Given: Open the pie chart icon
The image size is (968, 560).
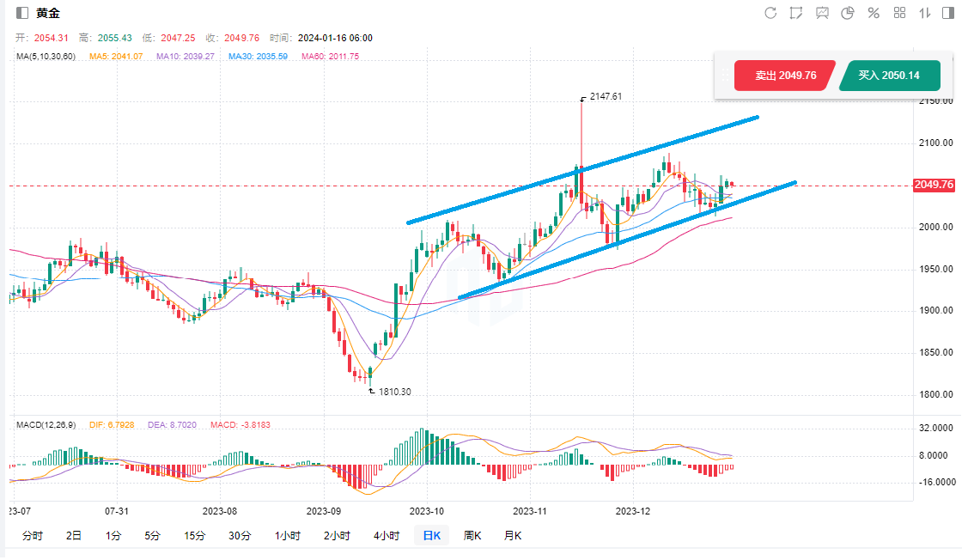Looking at the screenshot, I should 848,13.
